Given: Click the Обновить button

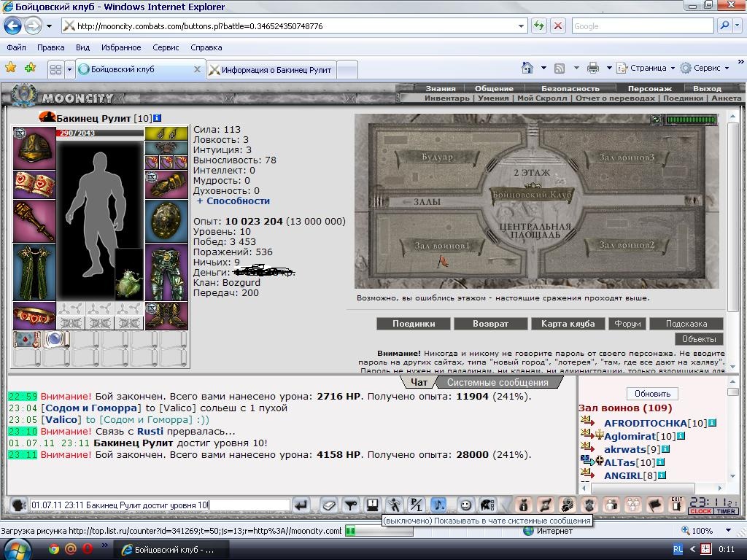Looking at the screenshot, I should (652, 394).
